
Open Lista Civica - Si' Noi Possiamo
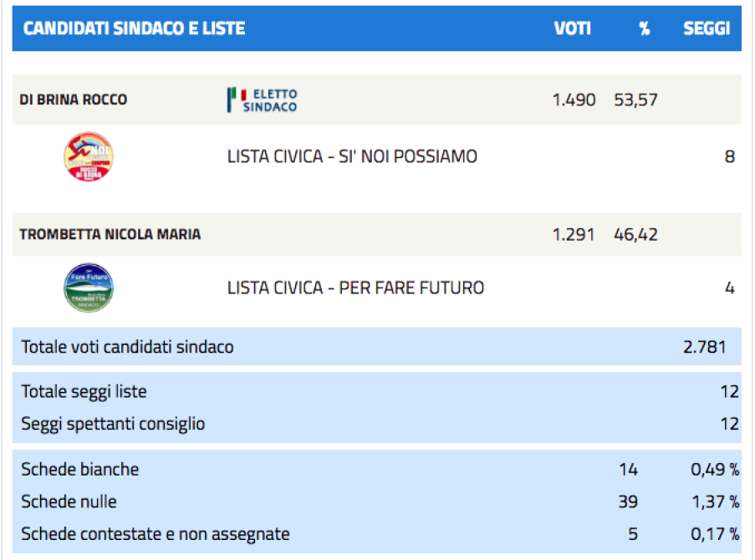tap(352, 156)
